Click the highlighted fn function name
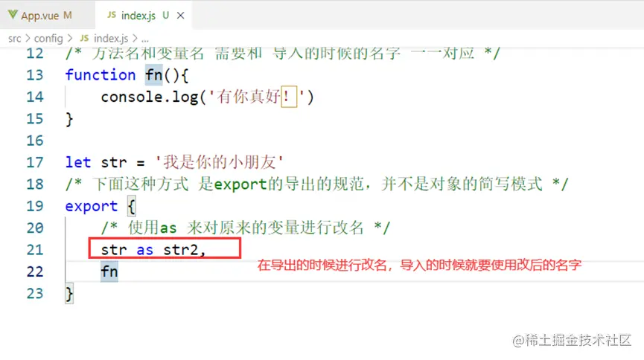644x360 pixels. [x=154, y=75]
